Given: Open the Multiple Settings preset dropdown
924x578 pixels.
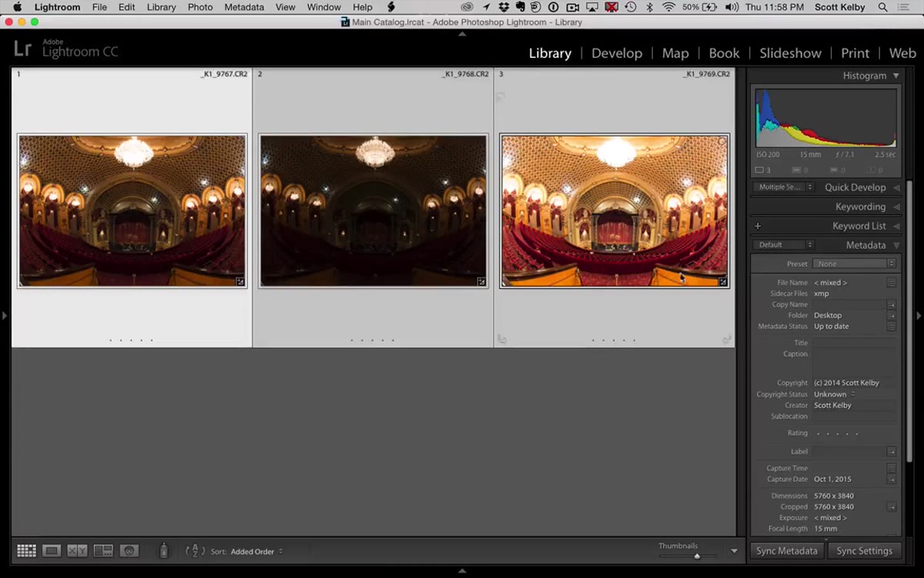Looking at the screenshot, I should [784, 187].
